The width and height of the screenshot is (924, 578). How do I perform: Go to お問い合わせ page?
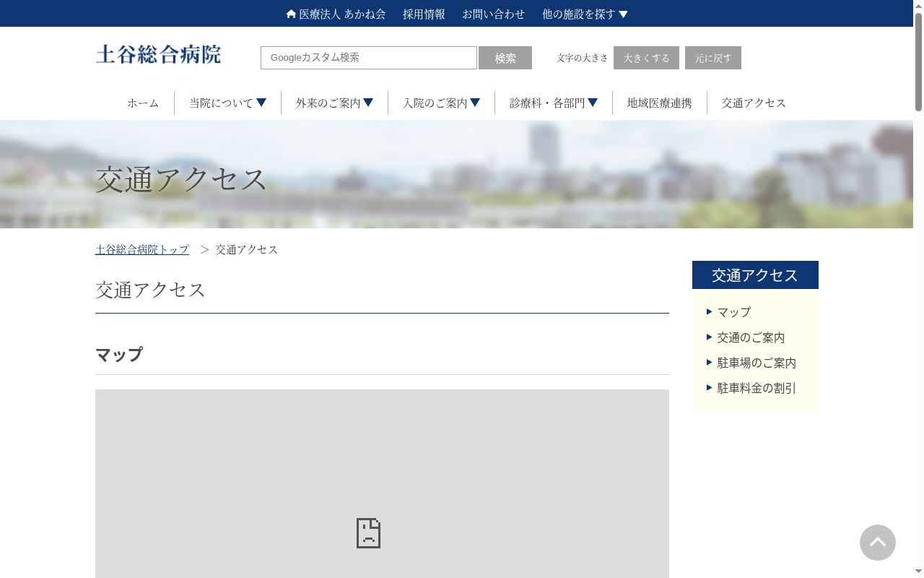tap(494, 14)
